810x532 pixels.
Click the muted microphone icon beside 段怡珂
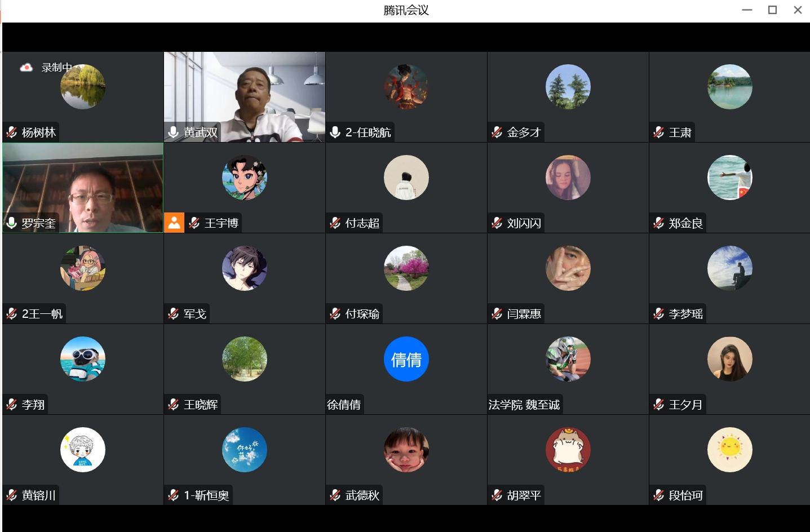[x=659, y=495]
